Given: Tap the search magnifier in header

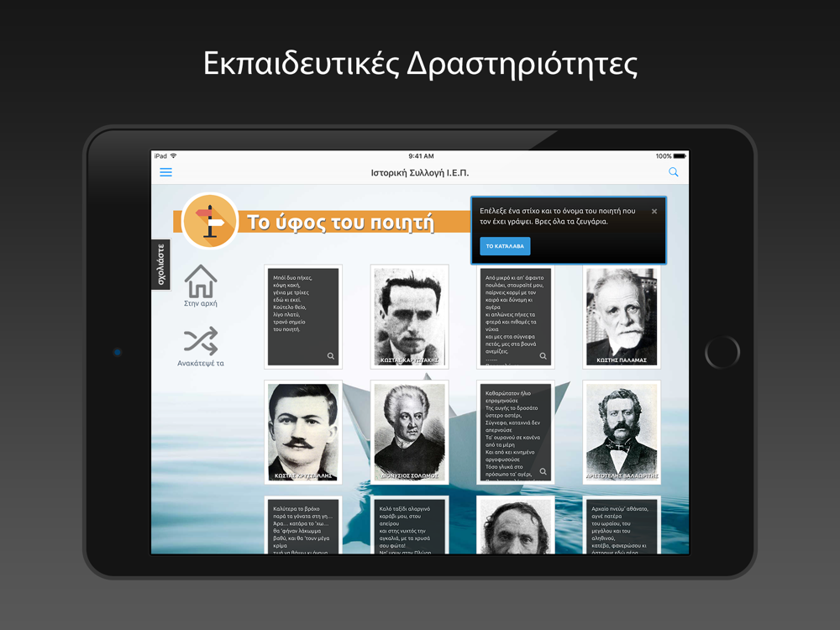Looking at the screenshot, I should (674, 172).
